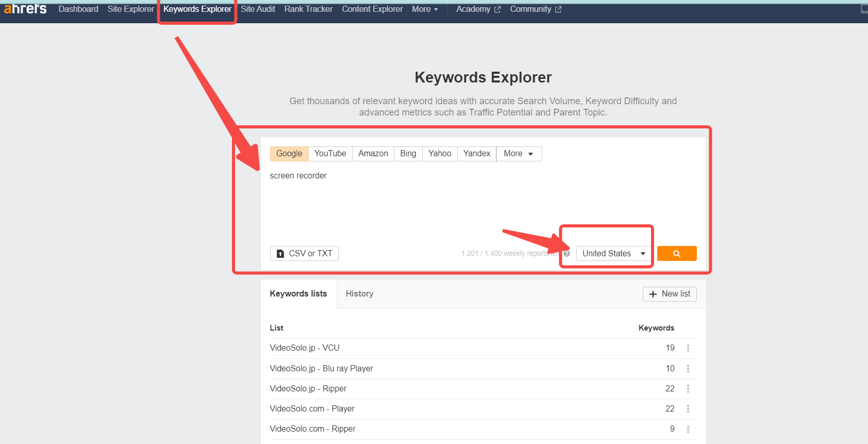Click the weekly reports help question icon
The width and height of the screenshot is (868, 444).
point(566,253)
